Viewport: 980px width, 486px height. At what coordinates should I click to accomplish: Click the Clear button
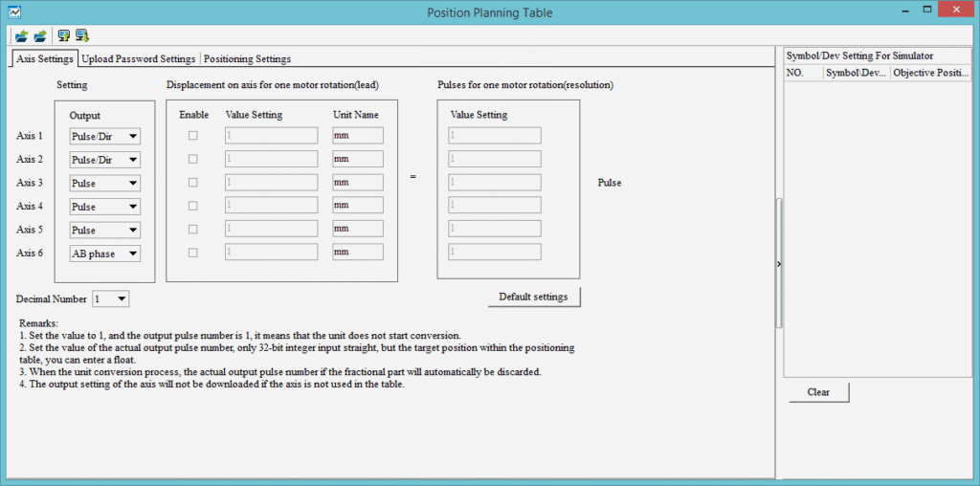pyautogui.click(x=818, y=392)
